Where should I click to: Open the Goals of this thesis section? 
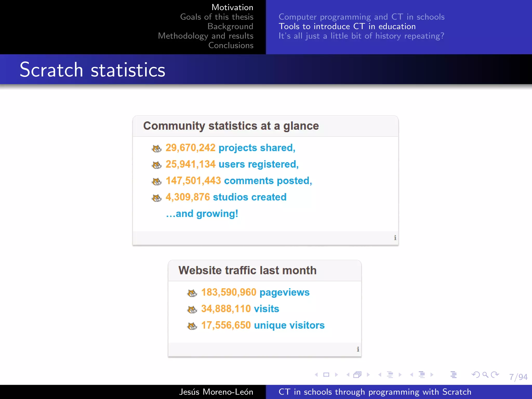[x=217, y=17]
